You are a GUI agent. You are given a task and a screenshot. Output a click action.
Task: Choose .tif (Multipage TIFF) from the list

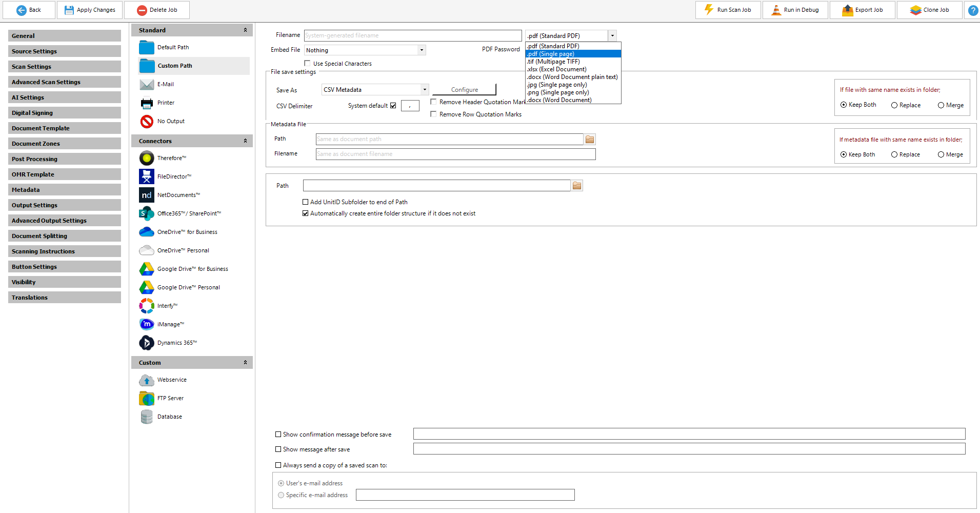pyautogui.click(x=554, y=62)
